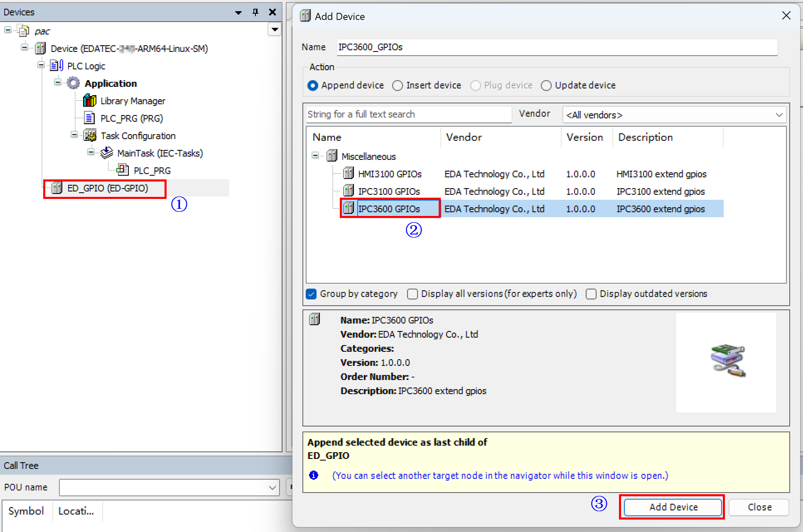Image resolution: width=803 pixels, height=532 pixels.
Task: Select the Update device radio button
Action: (x=546, y=86)
